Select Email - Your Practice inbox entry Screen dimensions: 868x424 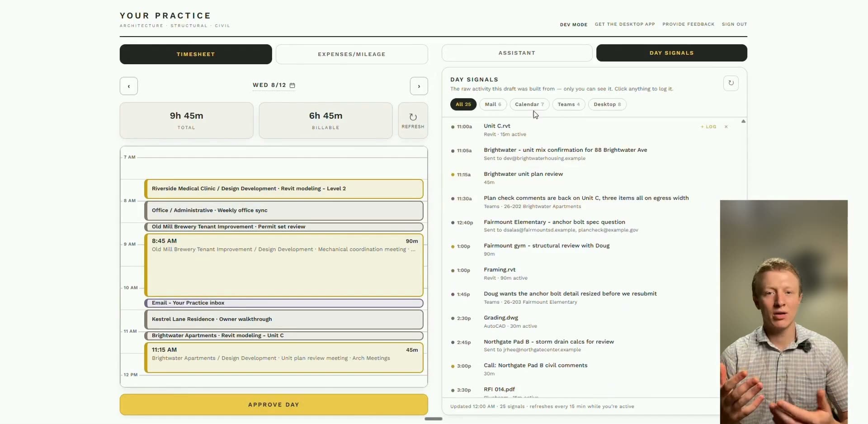284,303
